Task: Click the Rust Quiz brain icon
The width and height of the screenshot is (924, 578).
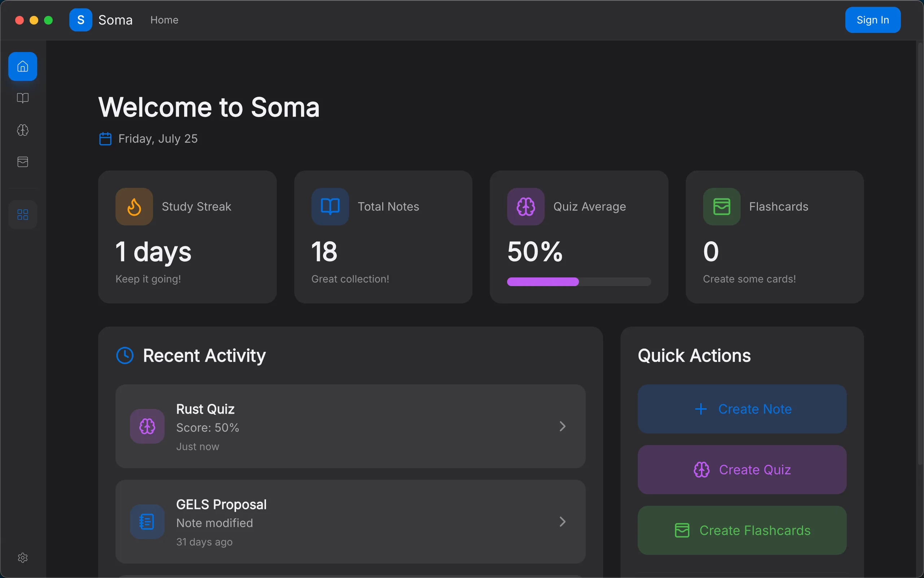Action: pyautogui.click(x=147, y=426)
